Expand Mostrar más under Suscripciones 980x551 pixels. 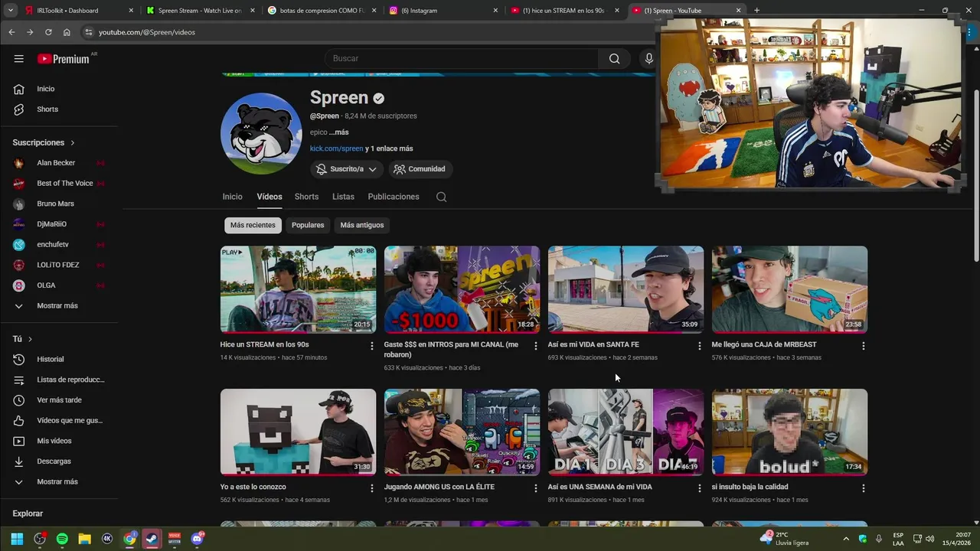coord(59,305)
